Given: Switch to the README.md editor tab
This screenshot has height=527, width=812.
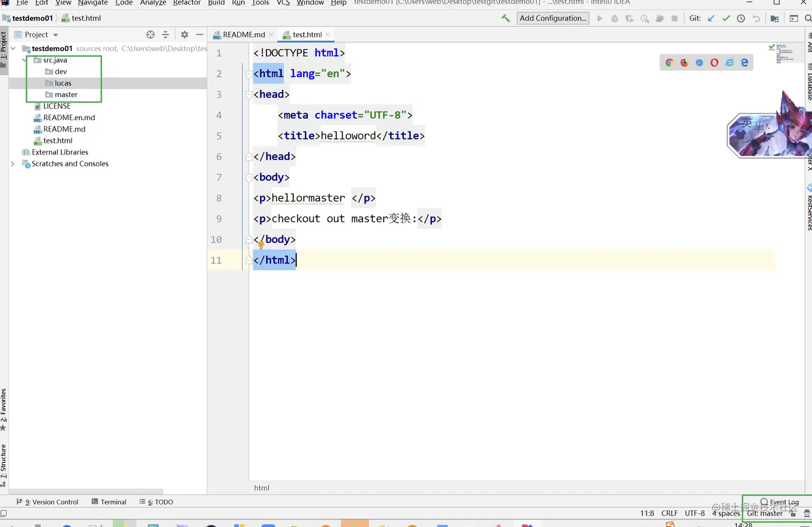Looking at the screenshot, I should pyautogui.click(x=243, y=35).
